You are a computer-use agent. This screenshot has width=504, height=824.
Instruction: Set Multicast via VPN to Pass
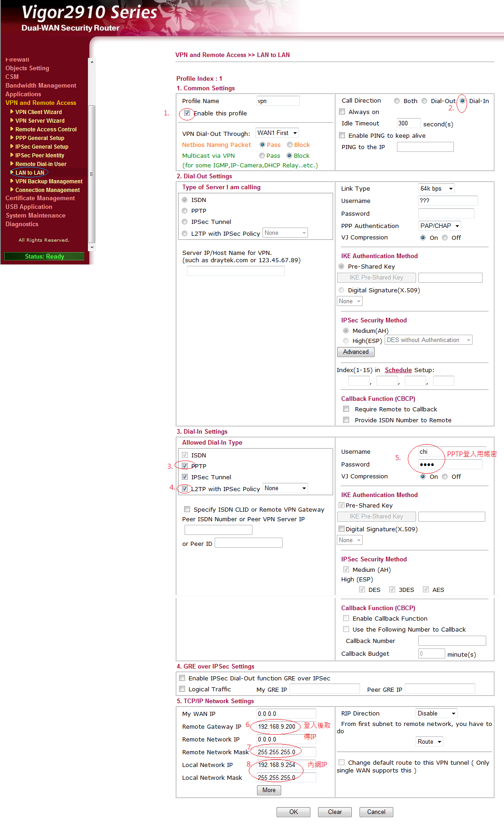pyautogui.click(x=262, y=156)
